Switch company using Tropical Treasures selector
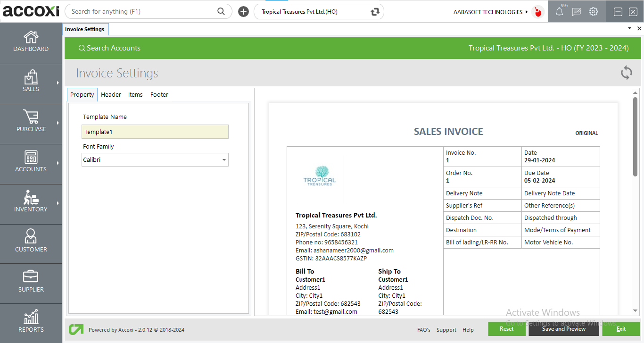644x343 pixels. 375,12
